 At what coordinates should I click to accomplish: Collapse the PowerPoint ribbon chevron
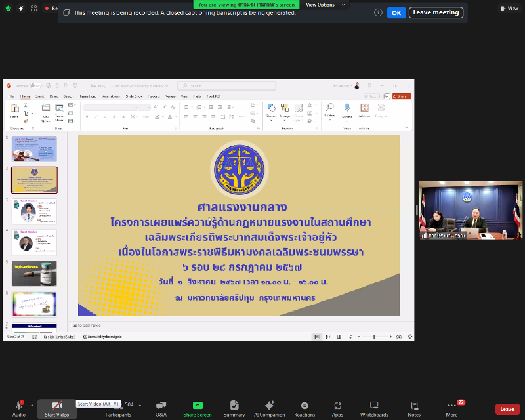[x=406, y=127]
